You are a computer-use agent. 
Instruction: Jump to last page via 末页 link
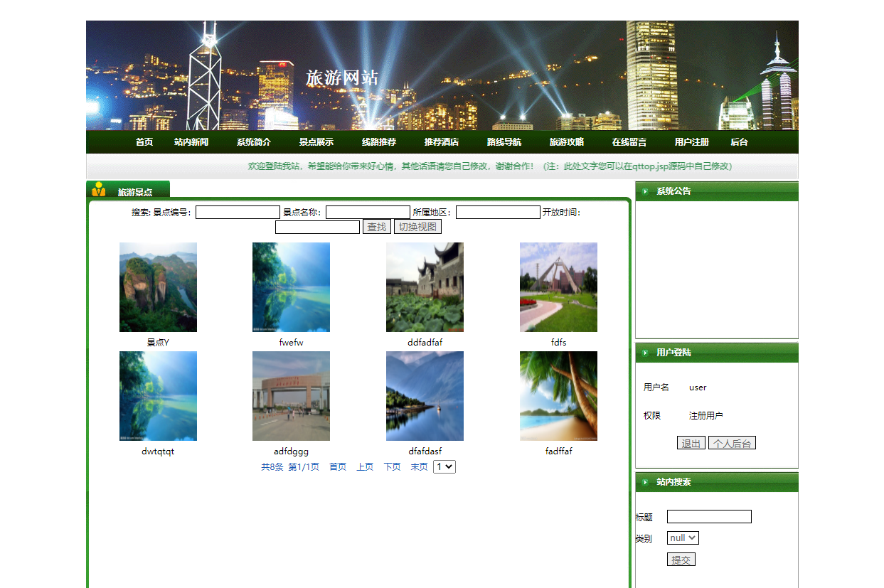[x=418, y=466]
